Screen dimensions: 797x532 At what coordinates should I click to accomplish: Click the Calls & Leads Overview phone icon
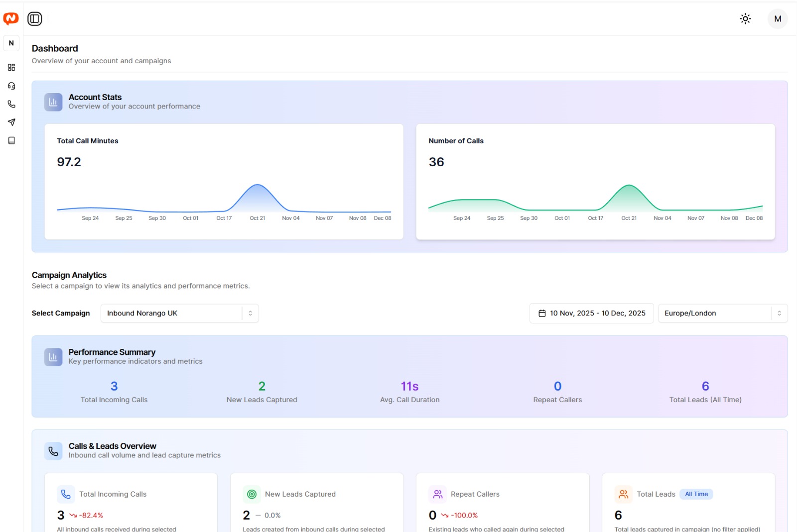53,451
